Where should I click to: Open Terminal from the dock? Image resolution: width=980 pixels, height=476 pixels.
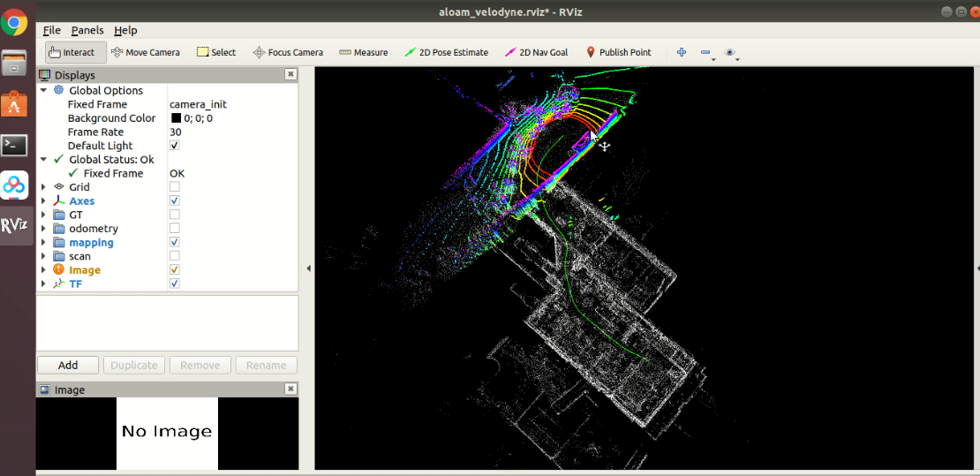coord(14,145)
